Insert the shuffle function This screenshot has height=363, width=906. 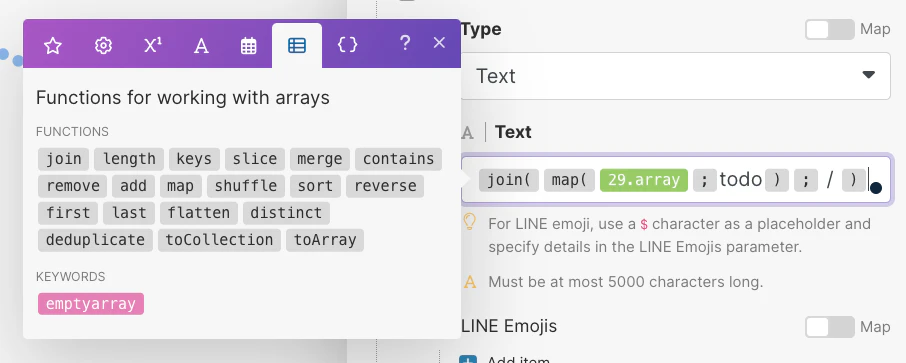[x=246, y=186]
